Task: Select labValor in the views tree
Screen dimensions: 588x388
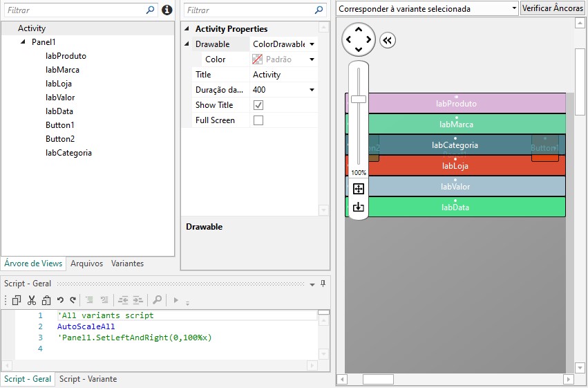Action: pos(60,98)
